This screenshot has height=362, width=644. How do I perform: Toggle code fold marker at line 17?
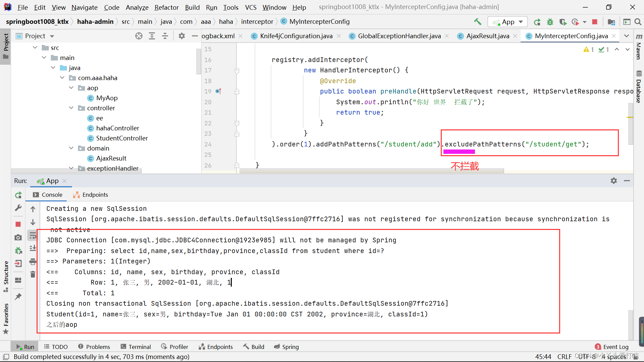(237, 71)
